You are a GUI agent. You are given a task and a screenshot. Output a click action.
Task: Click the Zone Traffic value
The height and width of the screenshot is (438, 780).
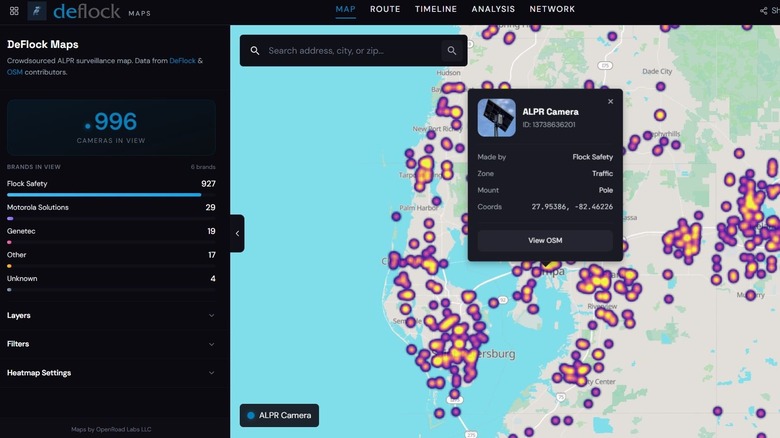tap(602, 173)
